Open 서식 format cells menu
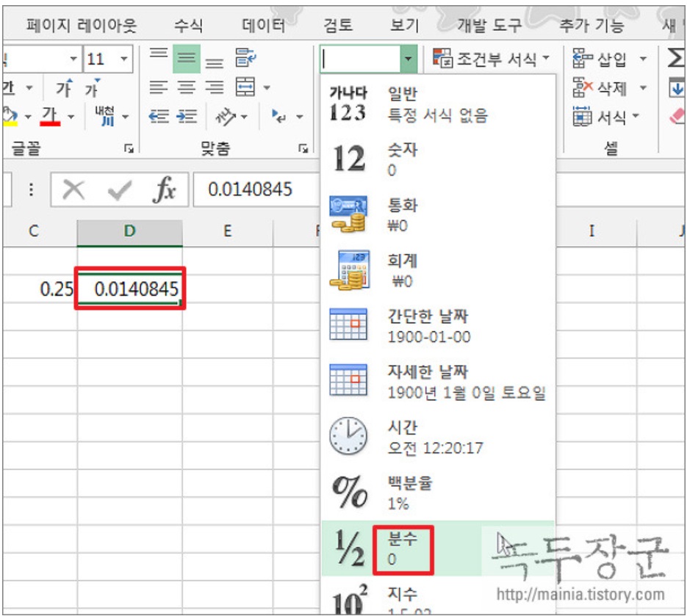Image resolution: width=687 pixels, height=616 pixels. [x=606, y=117]
